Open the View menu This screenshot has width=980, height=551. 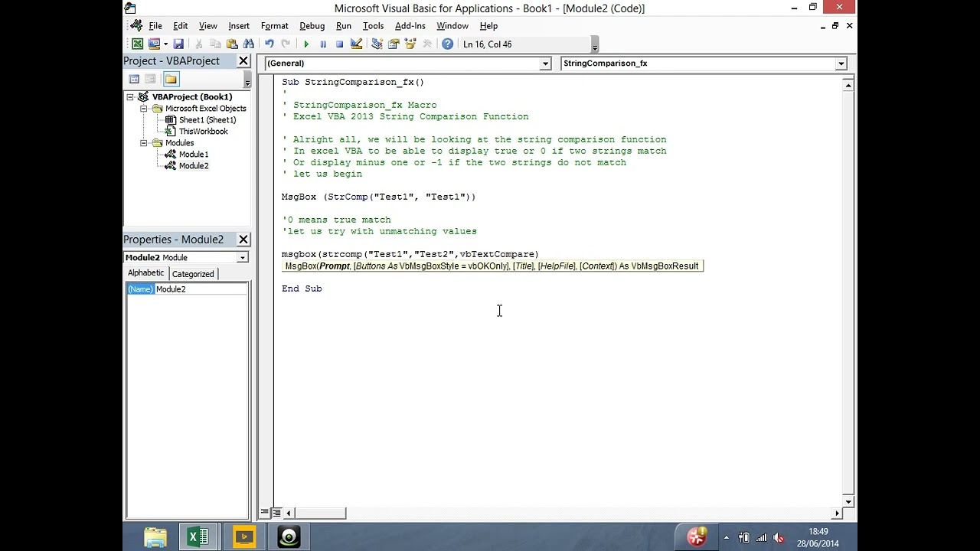coord(207,26)
